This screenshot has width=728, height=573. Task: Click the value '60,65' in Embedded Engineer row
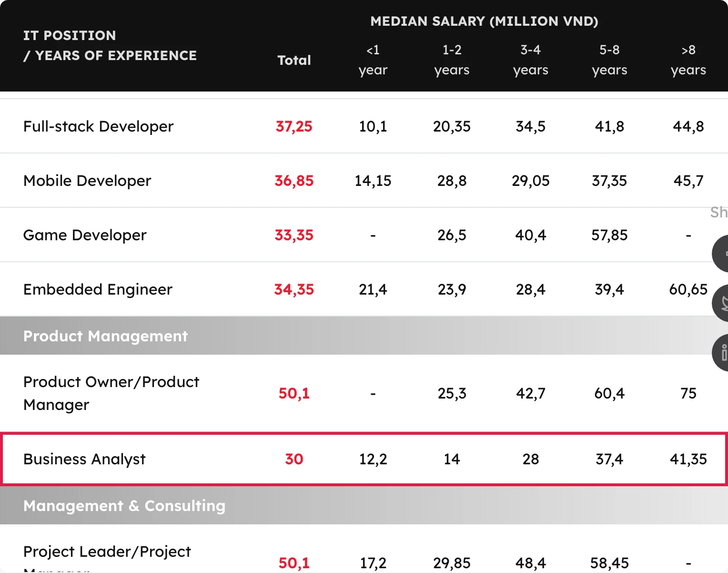pos(688,289)
